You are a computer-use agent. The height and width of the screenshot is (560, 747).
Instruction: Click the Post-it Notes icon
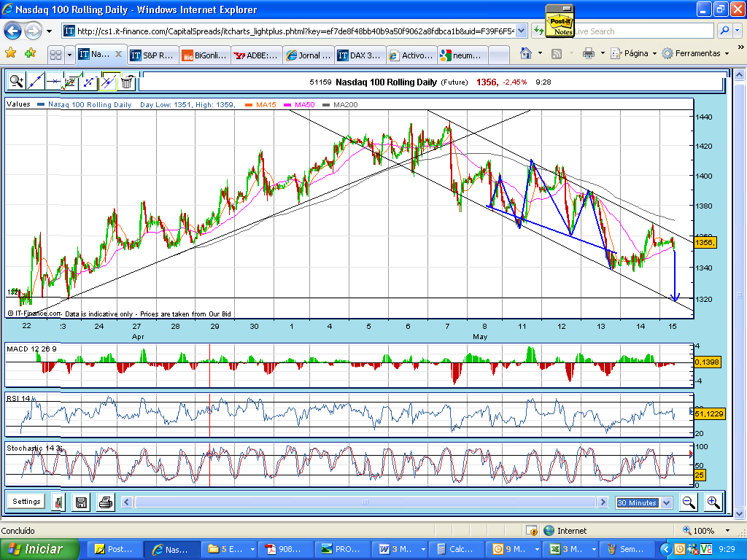(x=560, y=20)
